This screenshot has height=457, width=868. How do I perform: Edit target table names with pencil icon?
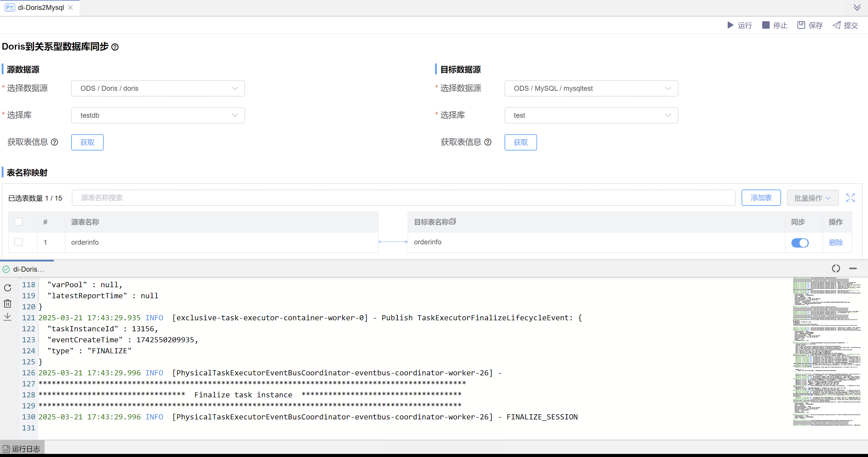pyautogui.click(x=453, y=221)
